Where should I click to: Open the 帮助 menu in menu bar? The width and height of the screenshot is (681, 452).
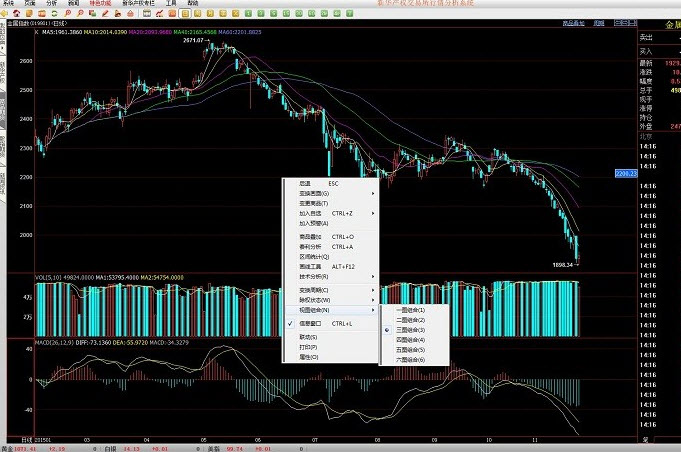193,3
